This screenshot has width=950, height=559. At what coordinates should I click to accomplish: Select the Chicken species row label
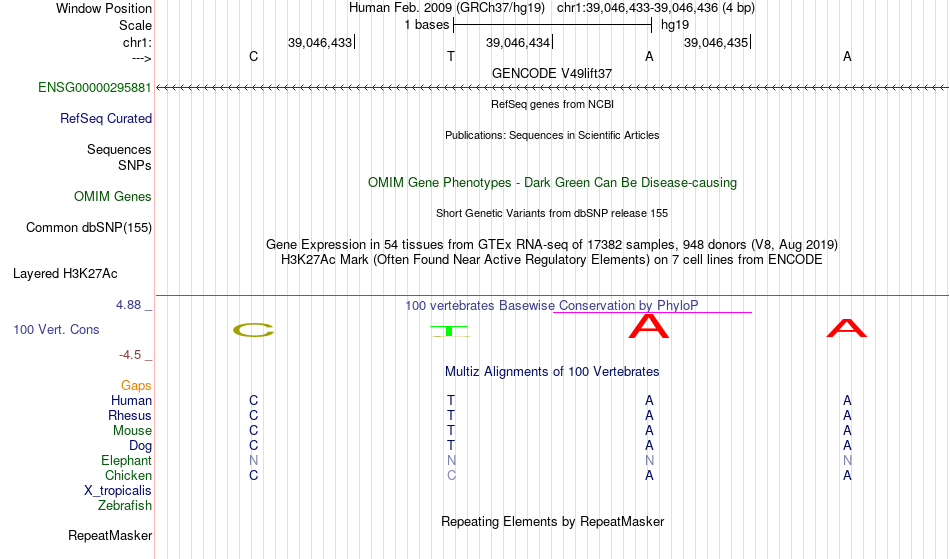tap(128, 476)
